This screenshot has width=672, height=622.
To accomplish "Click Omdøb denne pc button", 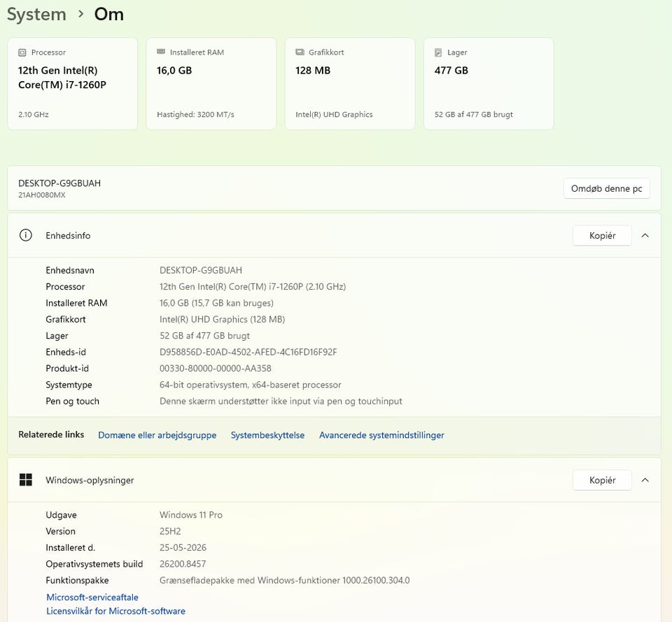I will (x=606, y=188).
